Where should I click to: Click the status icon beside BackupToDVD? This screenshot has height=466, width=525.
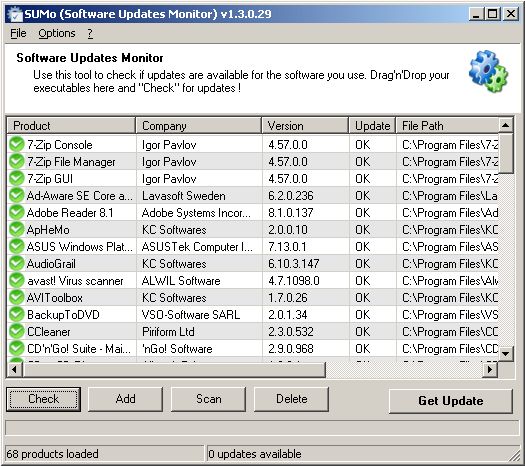pyautogui.click(x=16, y=314)
